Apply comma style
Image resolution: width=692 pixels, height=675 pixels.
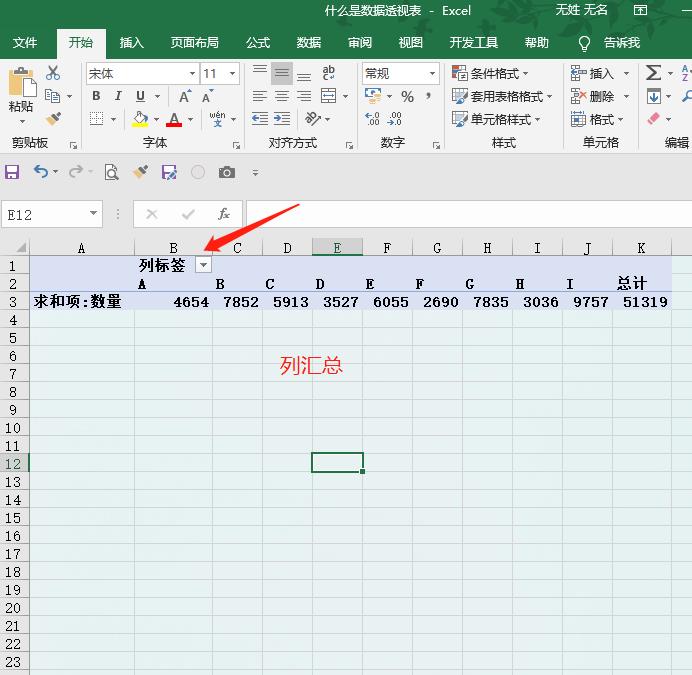[x=428, y=96]
